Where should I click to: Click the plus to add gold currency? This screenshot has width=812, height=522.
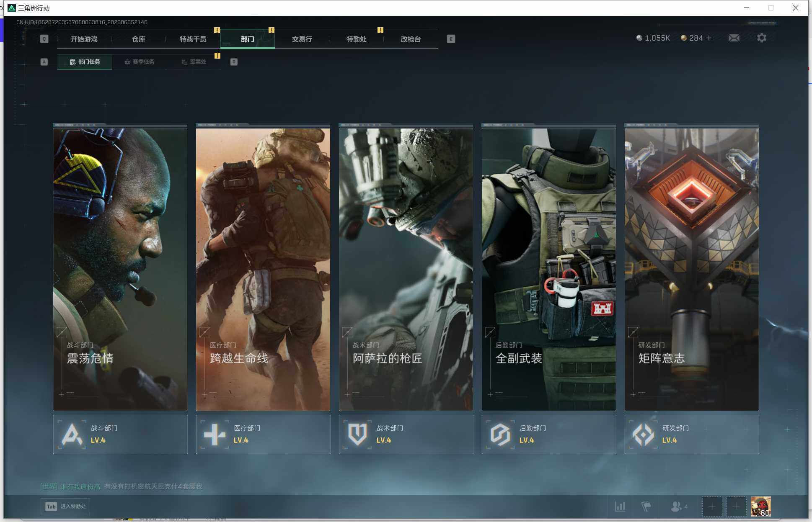pyautogui.click(x=709, y=38)
